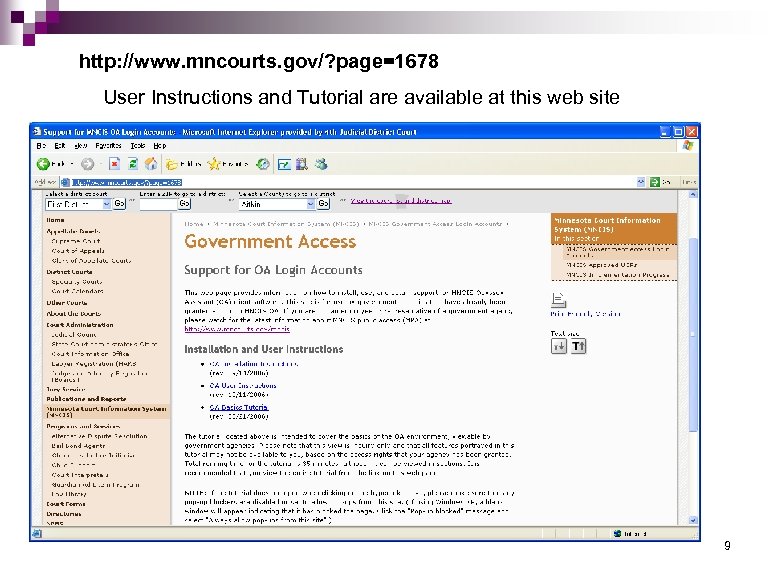The height and width of the screenshot is (569, 778).
Task: Click the checkmark chart toolbar icon
Action: [284, 164]
